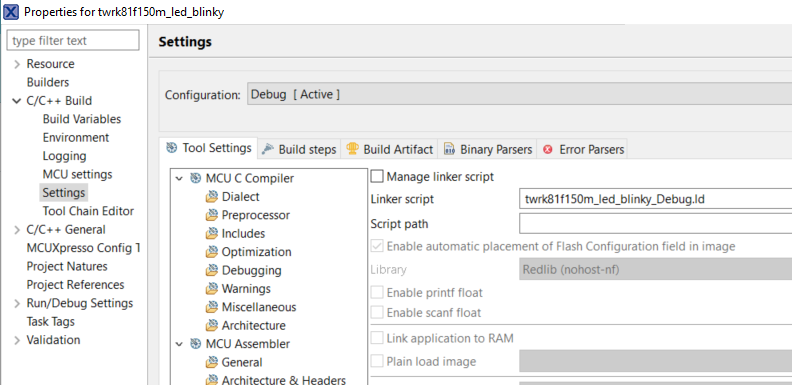Click the folder icon beside Optimization
Image resolution: width=792 pixels, height=385 pixels.
click(212, 252)
